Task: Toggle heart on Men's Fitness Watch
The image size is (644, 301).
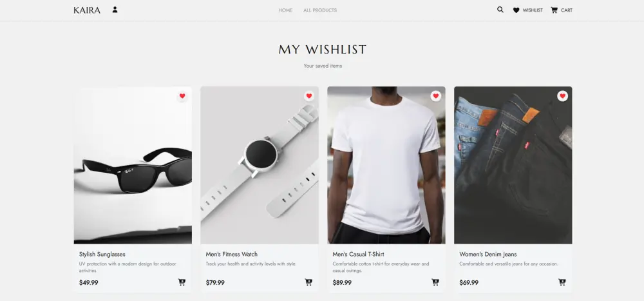Action: [x=309, y=96]
